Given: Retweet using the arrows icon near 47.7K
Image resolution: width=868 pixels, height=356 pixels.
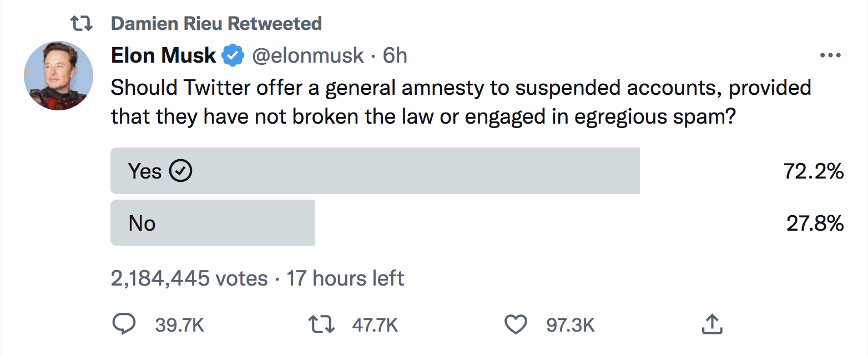Looking at the screenshot, I should click(x=321, y=324).
